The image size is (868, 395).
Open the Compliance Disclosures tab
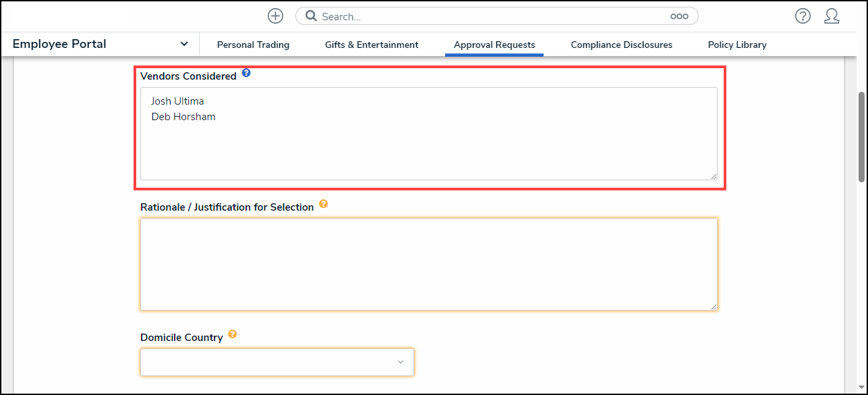pyautogui.click(x=621, y=45)
